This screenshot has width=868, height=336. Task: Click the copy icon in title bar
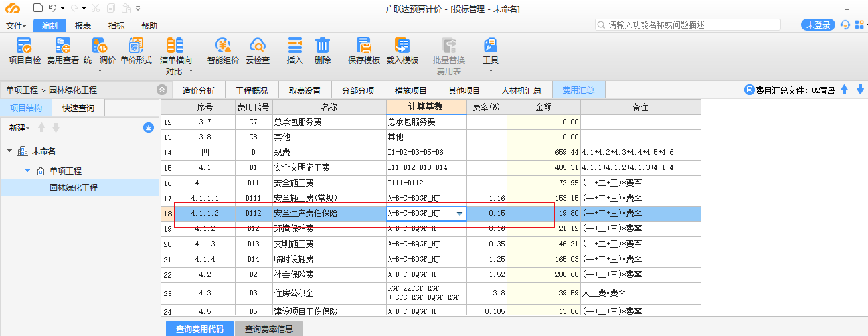(110, 9)
